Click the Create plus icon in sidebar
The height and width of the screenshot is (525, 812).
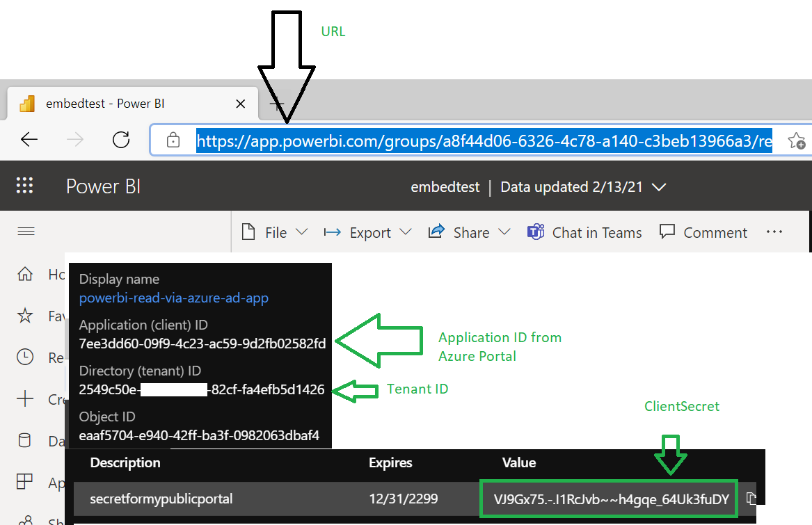click(25, 398)
